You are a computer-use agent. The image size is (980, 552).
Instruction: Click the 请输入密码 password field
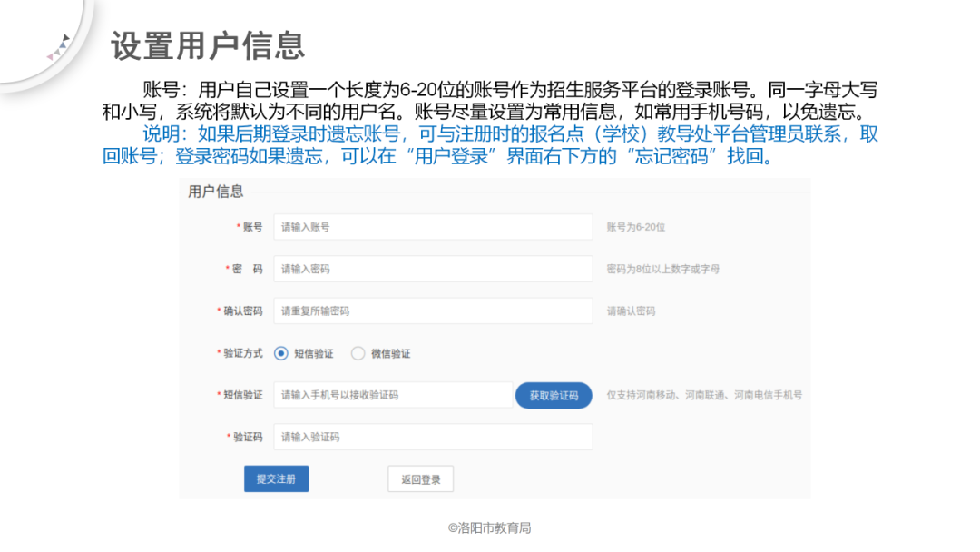pyautogui.click(x=433, y=269)
